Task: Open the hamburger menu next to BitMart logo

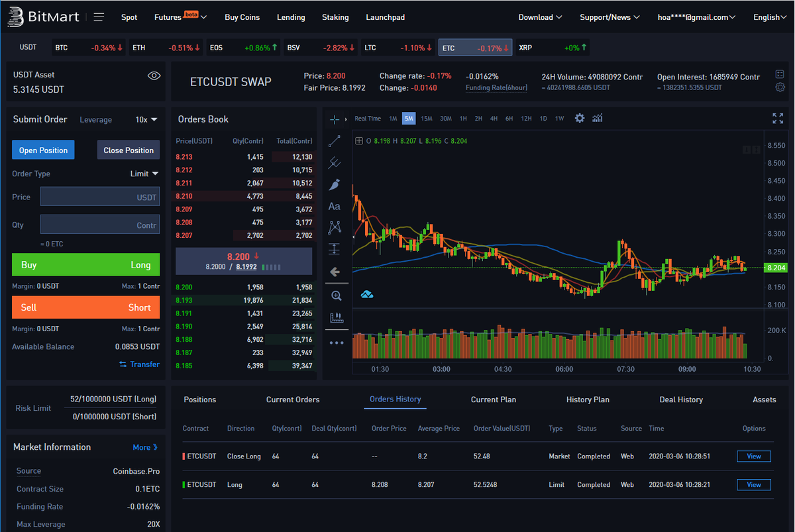Action: coord(99,17)
